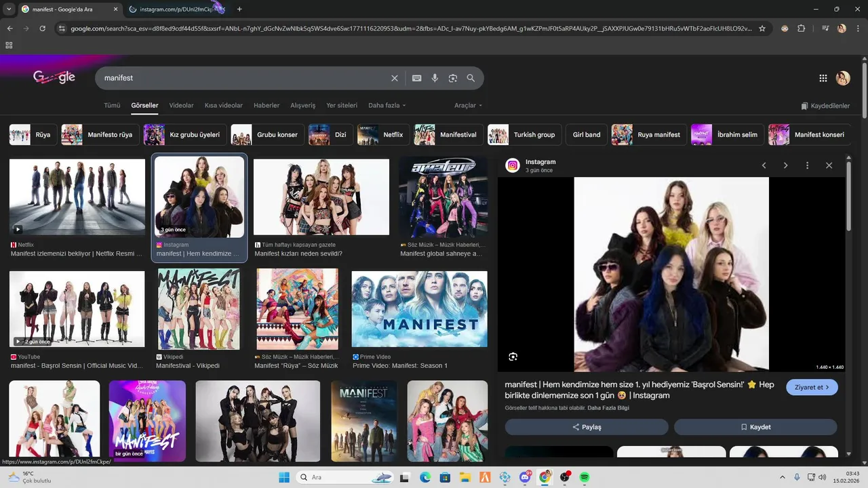Go back to the previous page
Image resolution: width=868 pixels, height=488 pixels.
pyautogui.click(x=9, y=28)
